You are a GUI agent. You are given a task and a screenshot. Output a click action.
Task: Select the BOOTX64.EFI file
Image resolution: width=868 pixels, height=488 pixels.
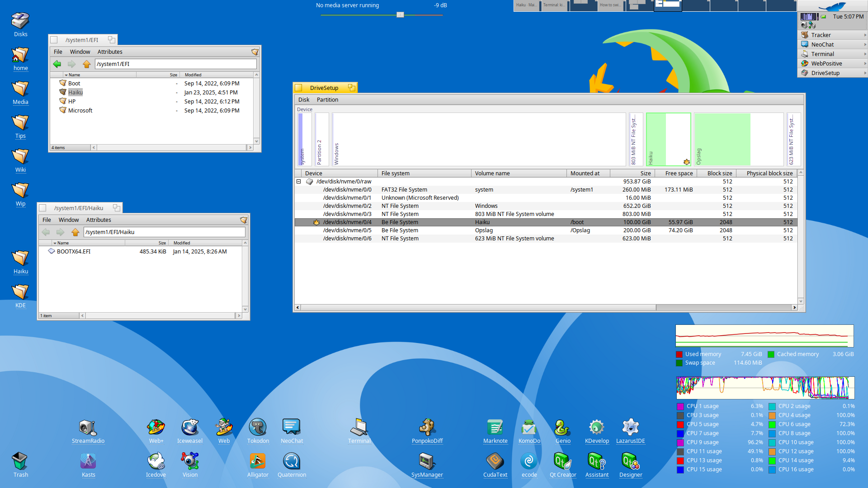[x=74, y=252]
